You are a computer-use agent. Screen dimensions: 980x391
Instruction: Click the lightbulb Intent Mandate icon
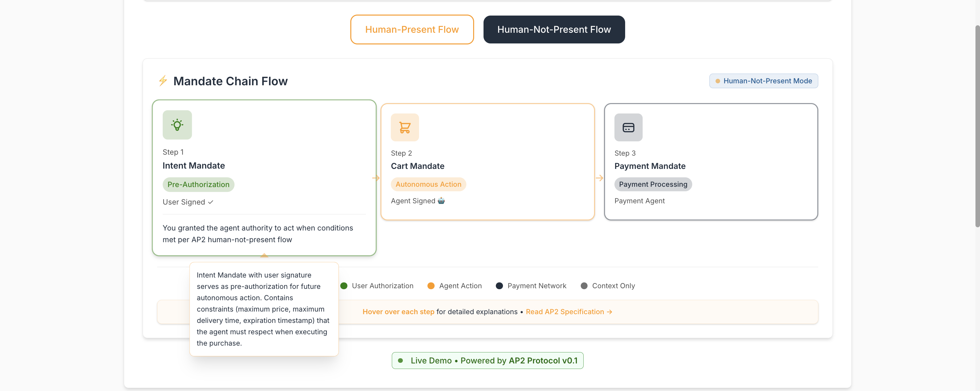click(x=177, y=125)
